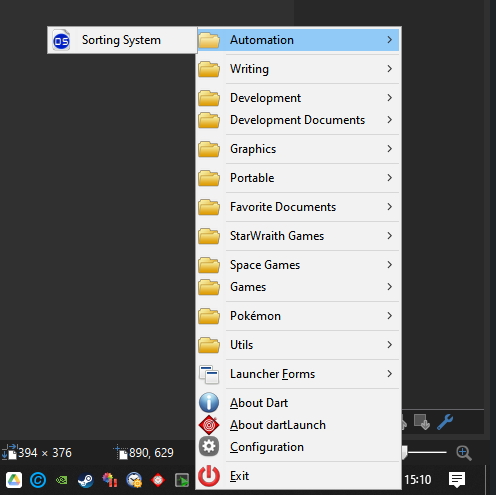Expand the Writing submenu arrow

389,69
